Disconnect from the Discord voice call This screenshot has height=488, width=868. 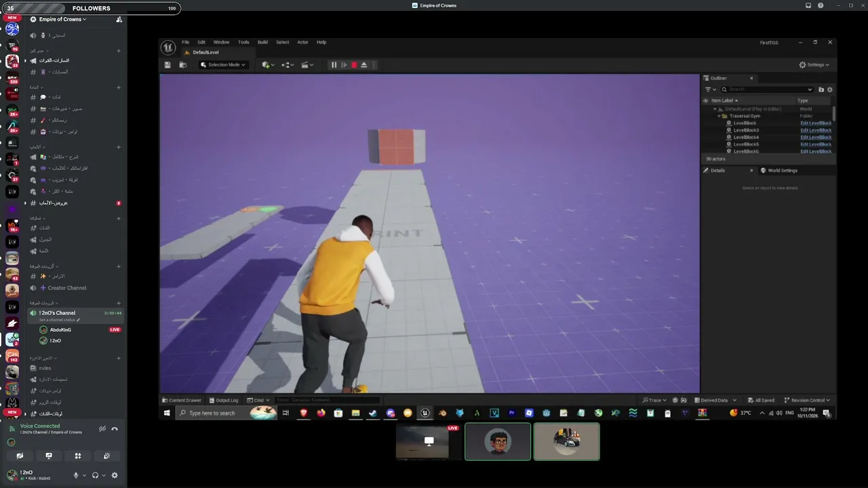click(x=115, y=429)
